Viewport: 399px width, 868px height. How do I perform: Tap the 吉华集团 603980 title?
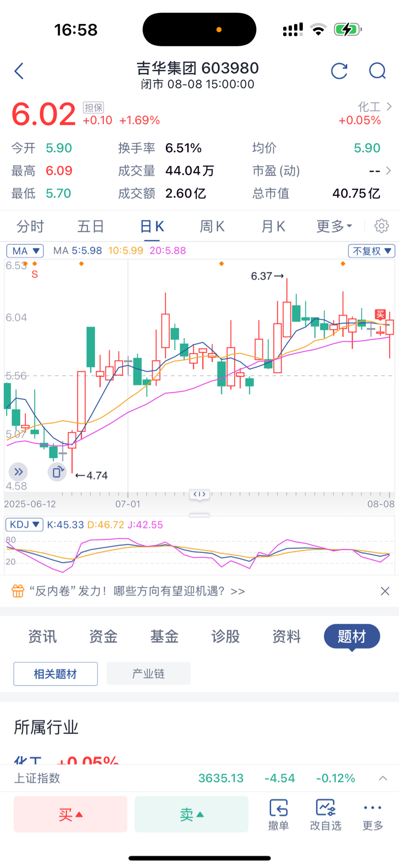tap(197, 68)
